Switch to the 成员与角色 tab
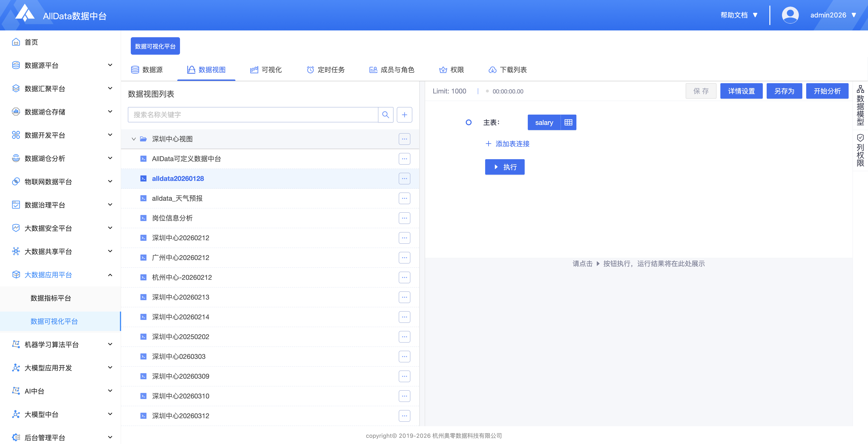 tap(392, 70)
